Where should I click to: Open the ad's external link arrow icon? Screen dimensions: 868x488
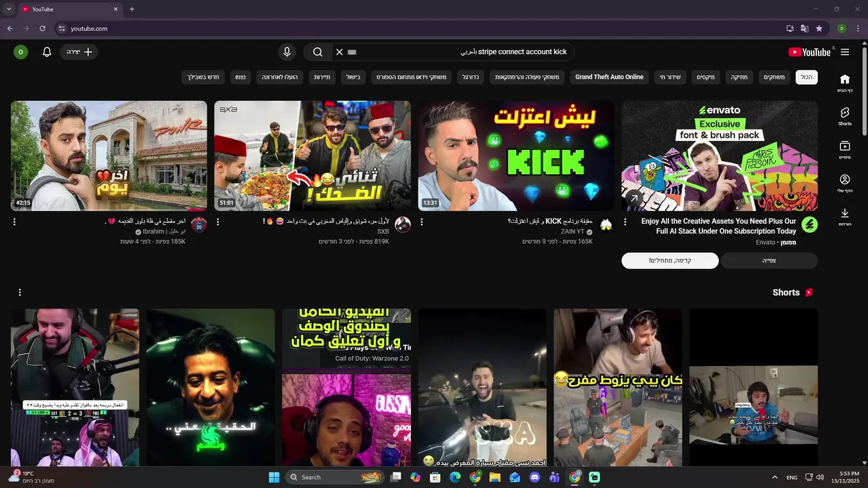pyautogui.click(x=633, y=199)
